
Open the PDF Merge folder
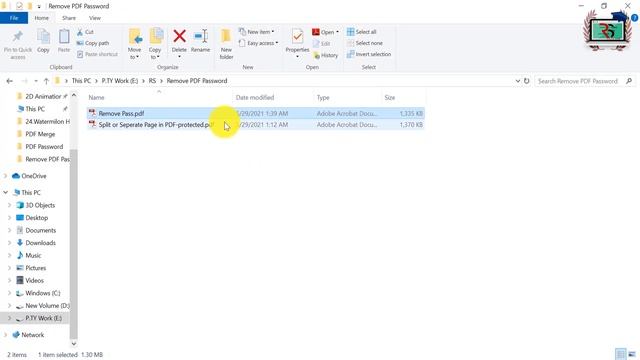click(x=40, y=134)
